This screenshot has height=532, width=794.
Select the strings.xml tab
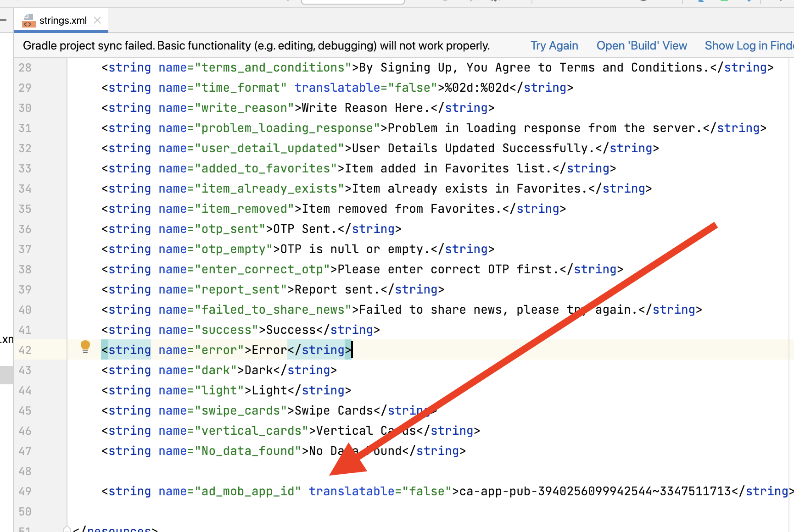tap(63, 21)
